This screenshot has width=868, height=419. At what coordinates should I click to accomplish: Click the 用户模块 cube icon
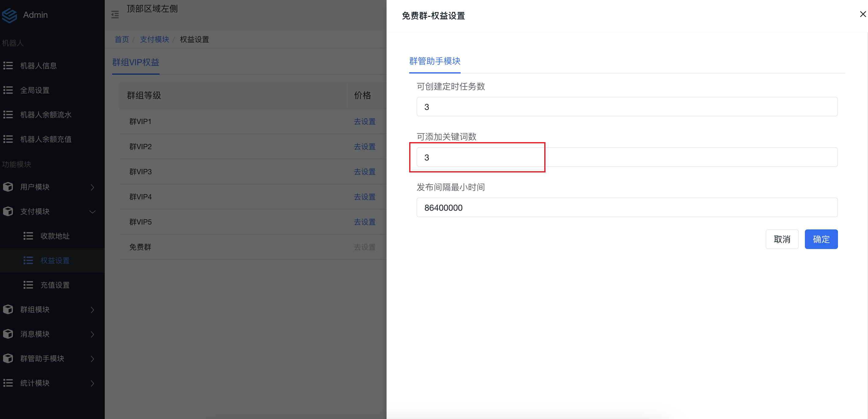coord(8,187)
